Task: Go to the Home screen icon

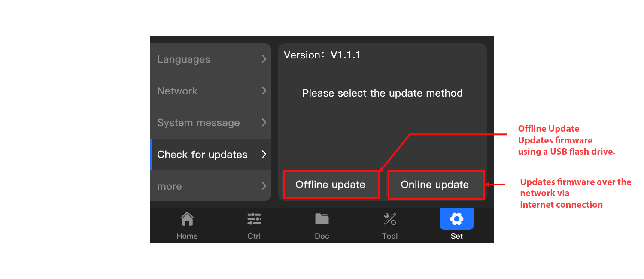Action: pos(187,219)
